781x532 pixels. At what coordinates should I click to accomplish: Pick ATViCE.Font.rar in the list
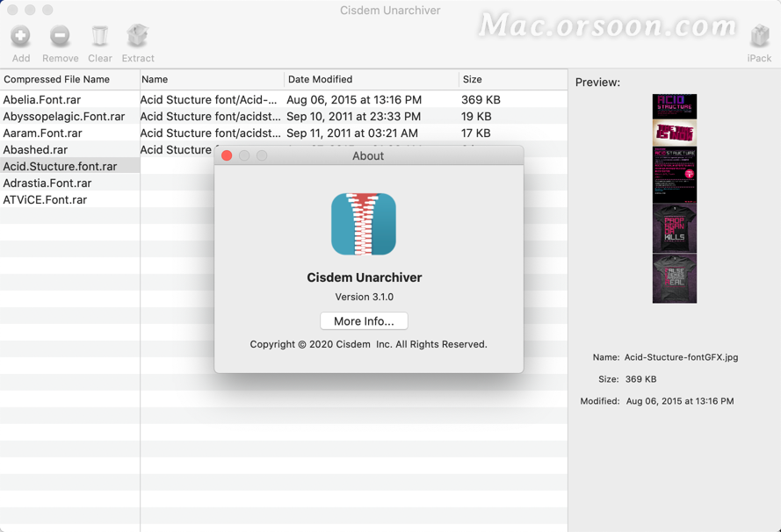coord(45,199)
